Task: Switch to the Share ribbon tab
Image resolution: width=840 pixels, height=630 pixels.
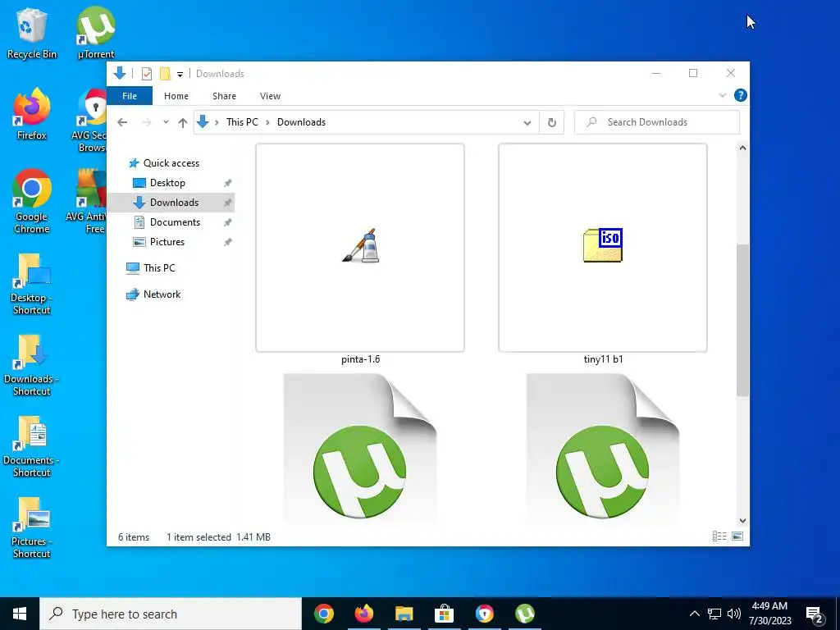Action: point(224,96)
